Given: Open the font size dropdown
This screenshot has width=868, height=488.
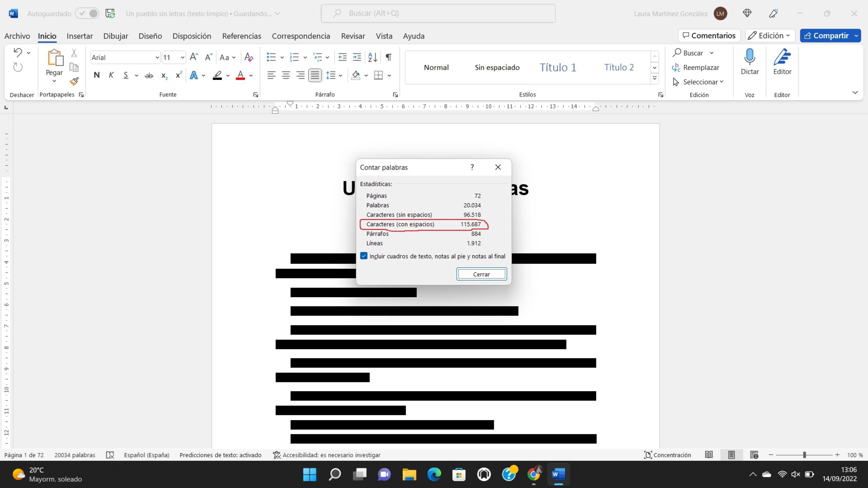Looking at the screenshot, I should 182,58.
